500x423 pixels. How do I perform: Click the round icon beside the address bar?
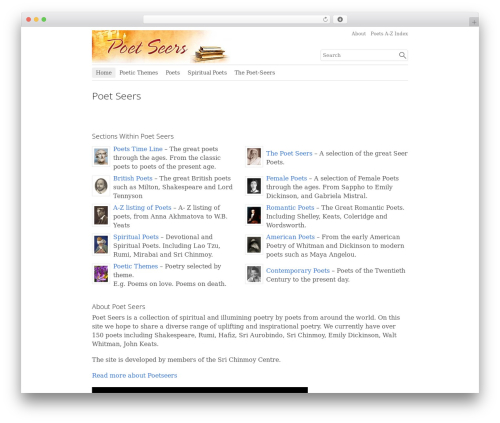point(340,19)
